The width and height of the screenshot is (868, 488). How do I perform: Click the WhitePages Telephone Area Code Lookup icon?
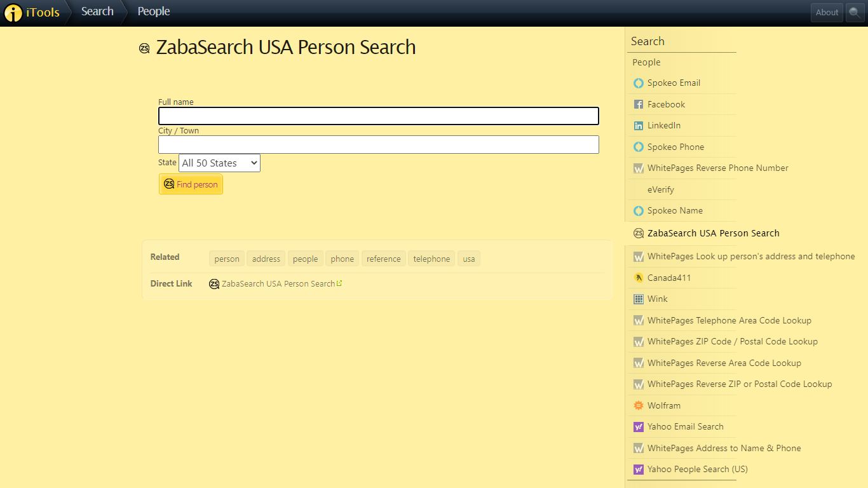[x=639, y=321]
